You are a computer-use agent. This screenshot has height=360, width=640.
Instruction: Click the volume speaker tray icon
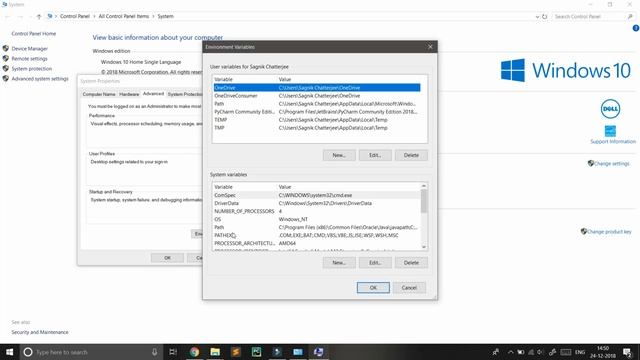pos(540,352)
